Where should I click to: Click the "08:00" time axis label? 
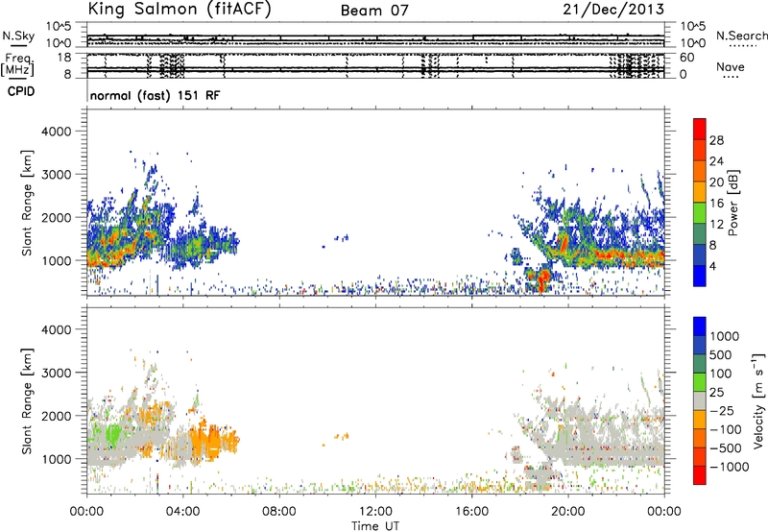click(x=279, y=512)
